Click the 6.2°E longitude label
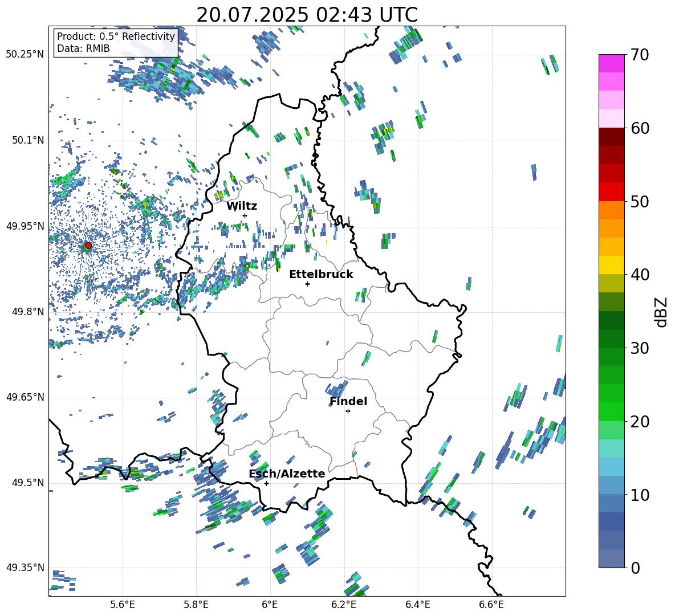 click(344, 605)
